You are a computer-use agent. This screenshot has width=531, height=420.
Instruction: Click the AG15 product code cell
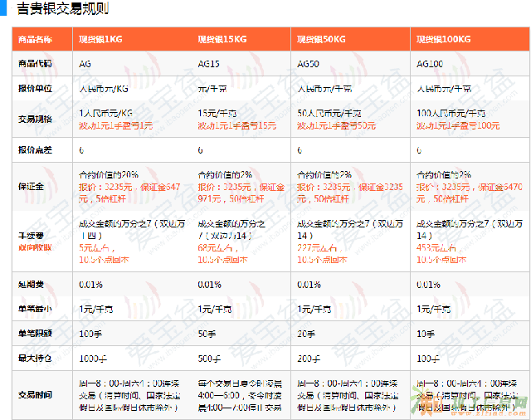tap(207, 64)
